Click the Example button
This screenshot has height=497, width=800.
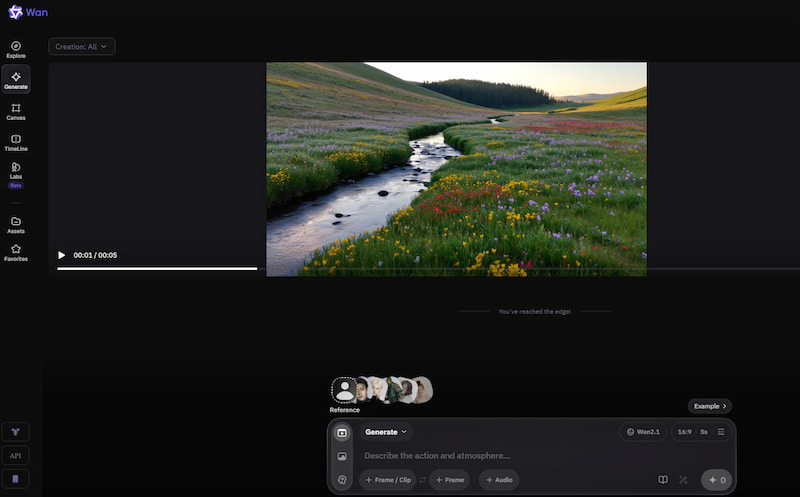click(x=710, y=406)
